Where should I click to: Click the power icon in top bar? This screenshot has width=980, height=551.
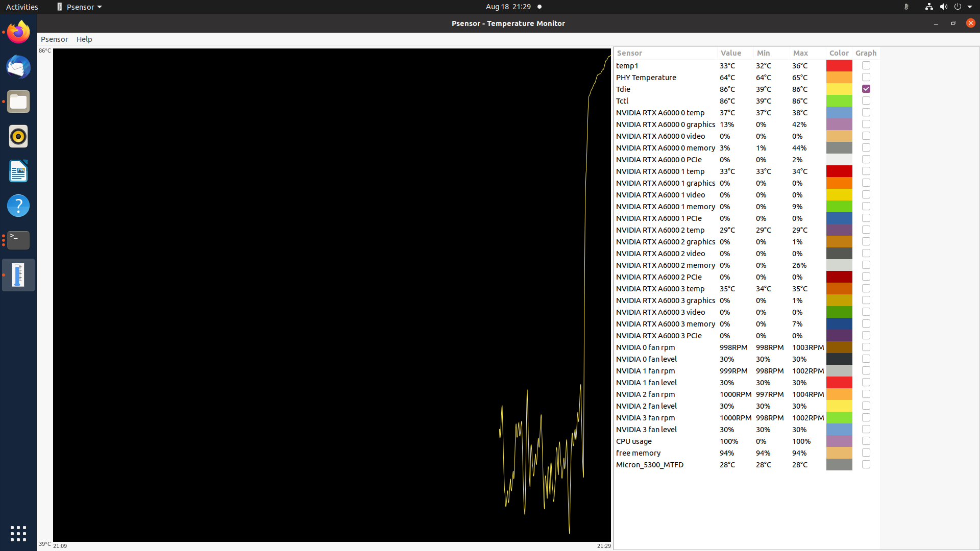(958, 7)
